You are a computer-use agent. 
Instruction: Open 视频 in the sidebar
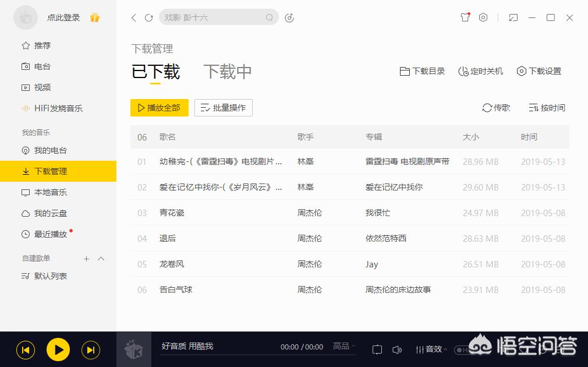[36, 87]
